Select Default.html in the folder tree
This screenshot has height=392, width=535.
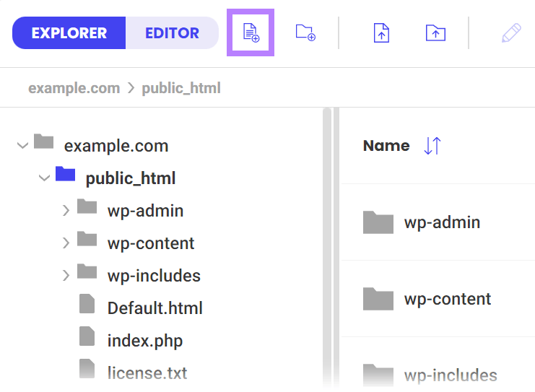tap(155, 308)
